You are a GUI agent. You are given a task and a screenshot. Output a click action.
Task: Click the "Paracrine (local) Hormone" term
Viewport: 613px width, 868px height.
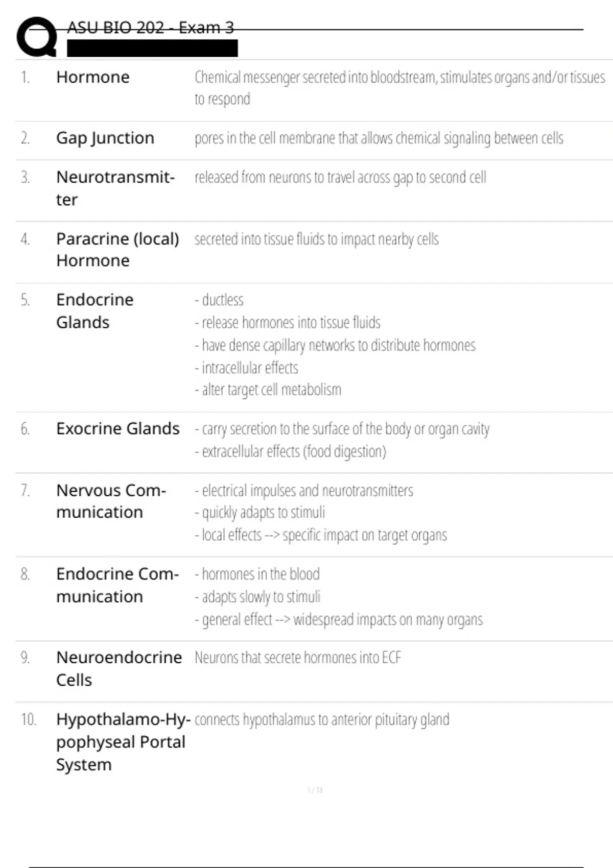point(117,249)
